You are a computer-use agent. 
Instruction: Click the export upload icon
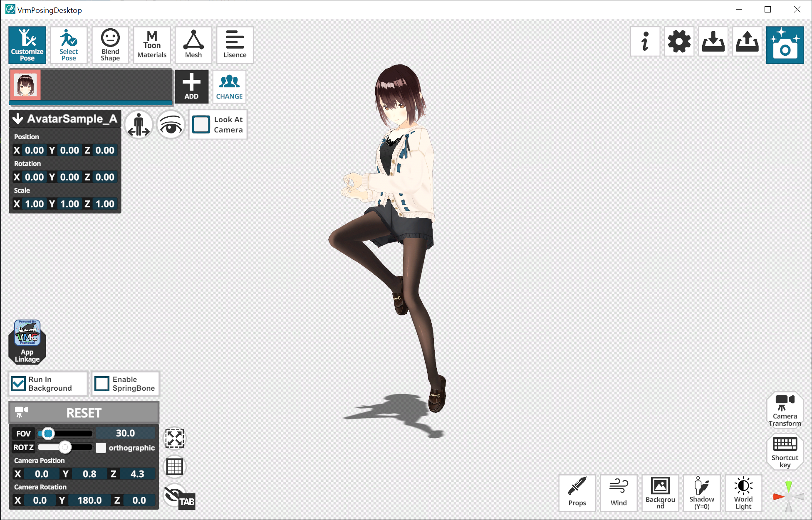coord(747,42)
